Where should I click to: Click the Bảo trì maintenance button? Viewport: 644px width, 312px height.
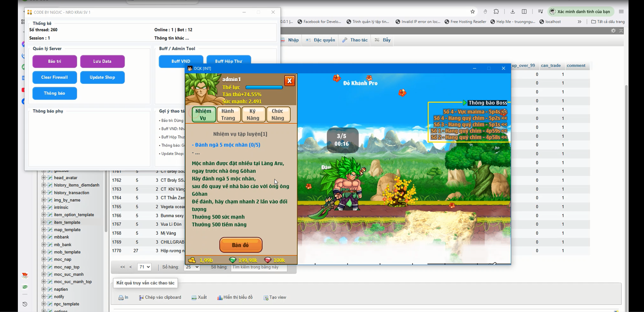[x=55, y=62]
